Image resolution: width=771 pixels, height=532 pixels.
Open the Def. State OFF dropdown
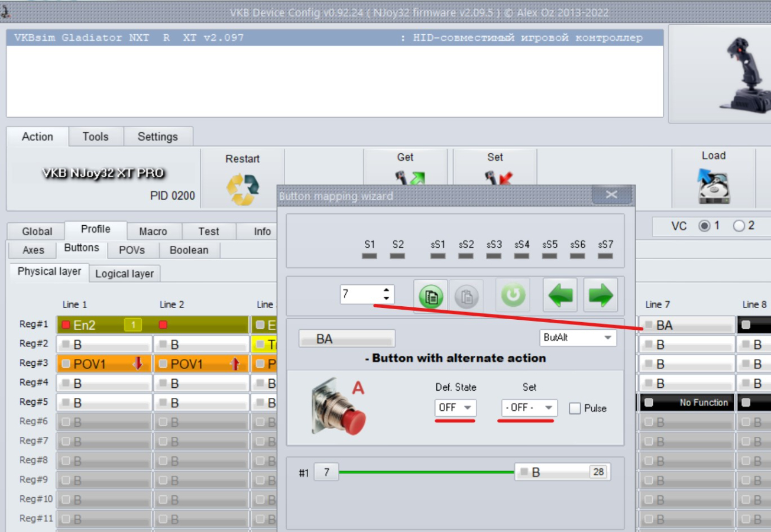[x=455, y=408]
